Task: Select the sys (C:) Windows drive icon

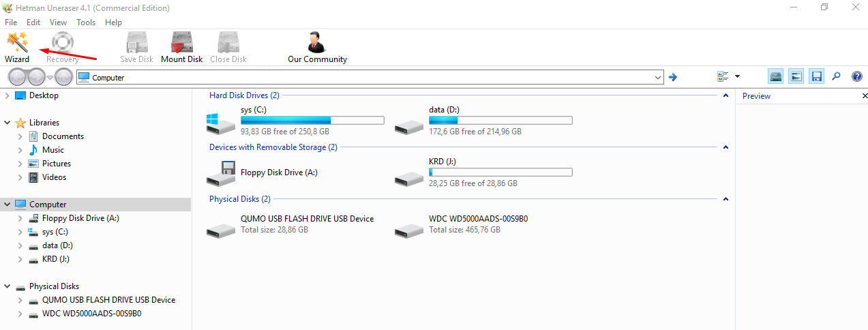Action: point(220,123)
